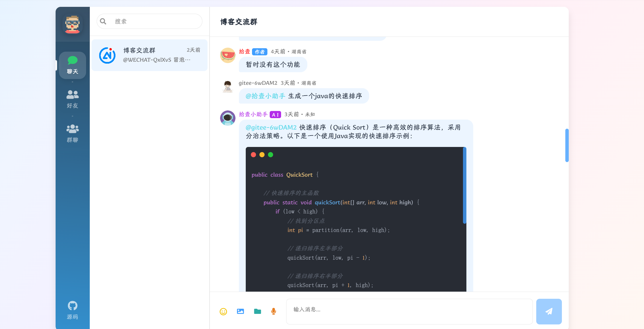
Task: Click the chat window vertical scrollbar
Action: tap(567, 145)
